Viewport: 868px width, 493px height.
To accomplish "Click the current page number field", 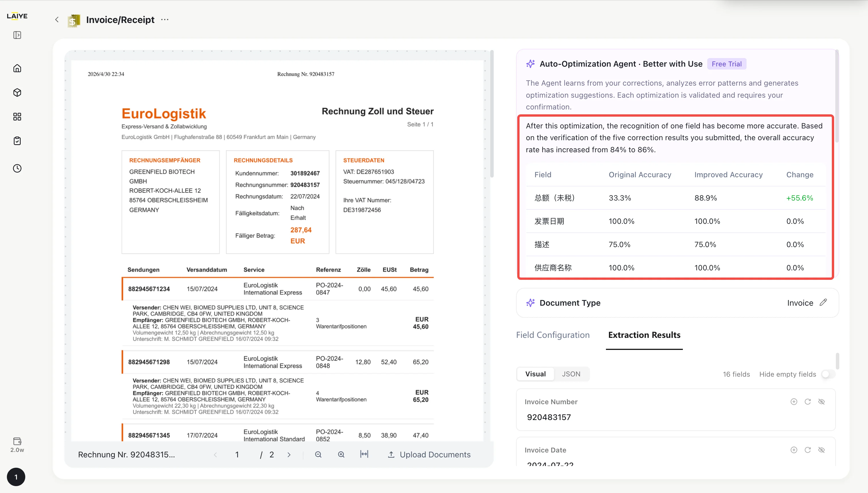I will click(237, 455).
